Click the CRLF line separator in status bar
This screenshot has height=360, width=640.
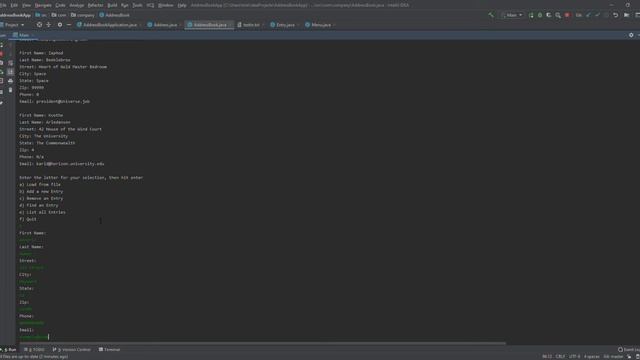[x=560, y=357]
